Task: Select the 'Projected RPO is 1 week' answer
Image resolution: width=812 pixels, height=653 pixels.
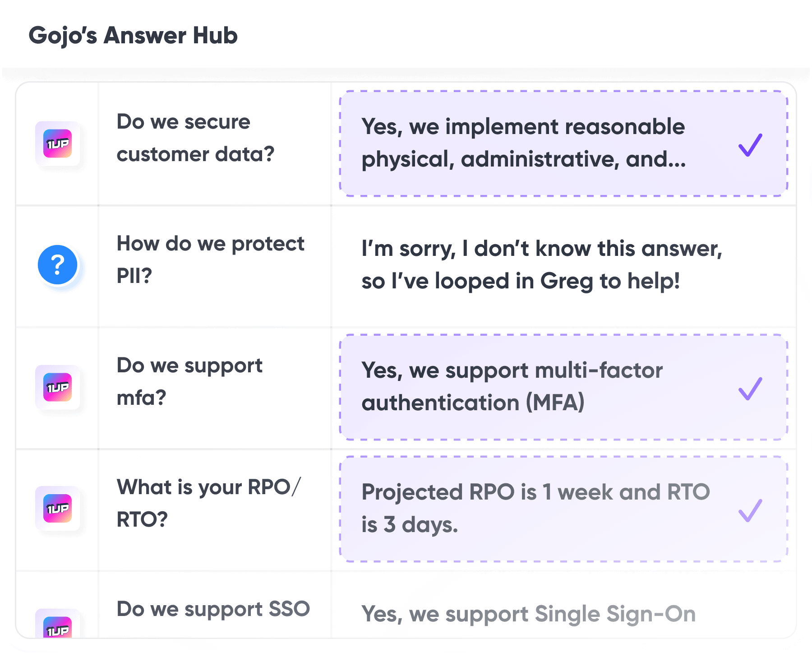Action: [535, 509]
